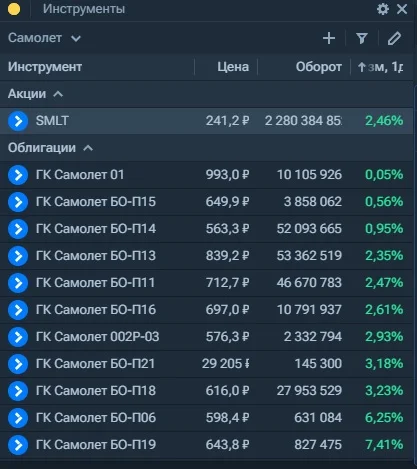Viewport: 417px width, 469px height.
Task: Click price 29 205 of БО-П21
Action: [x=226, y=364]
